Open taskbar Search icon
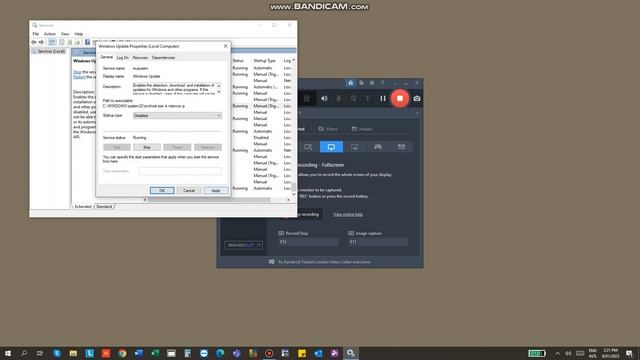640x360 pixels. click(24, 353)
